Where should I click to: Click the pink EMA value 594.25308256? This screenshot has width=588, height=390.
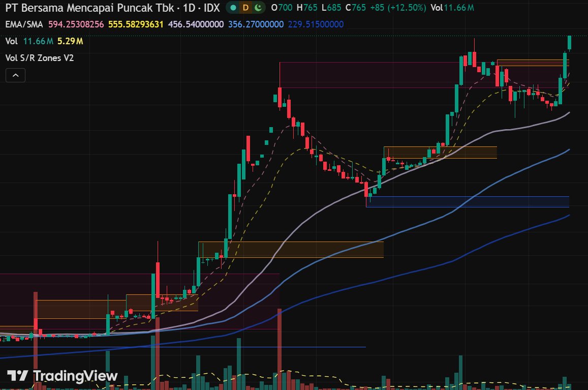[x=76, y=24]
